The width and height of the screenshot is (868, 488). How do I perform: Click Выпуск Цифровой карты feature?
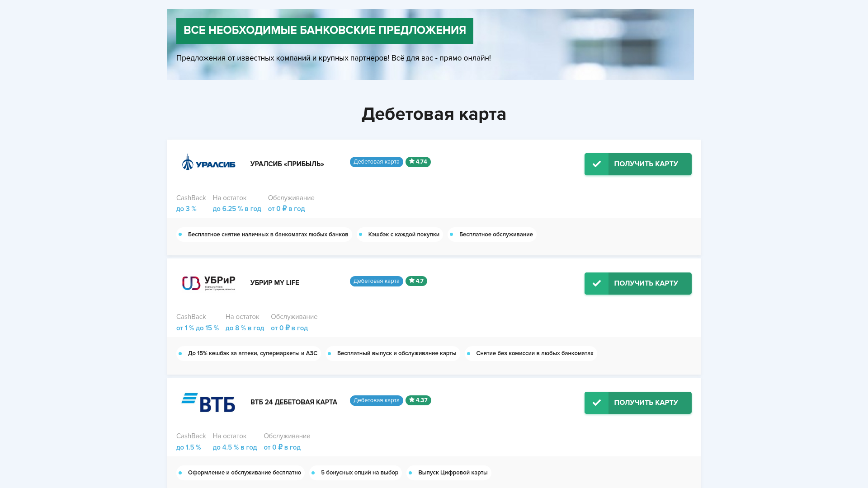click(x=449, y=473)
